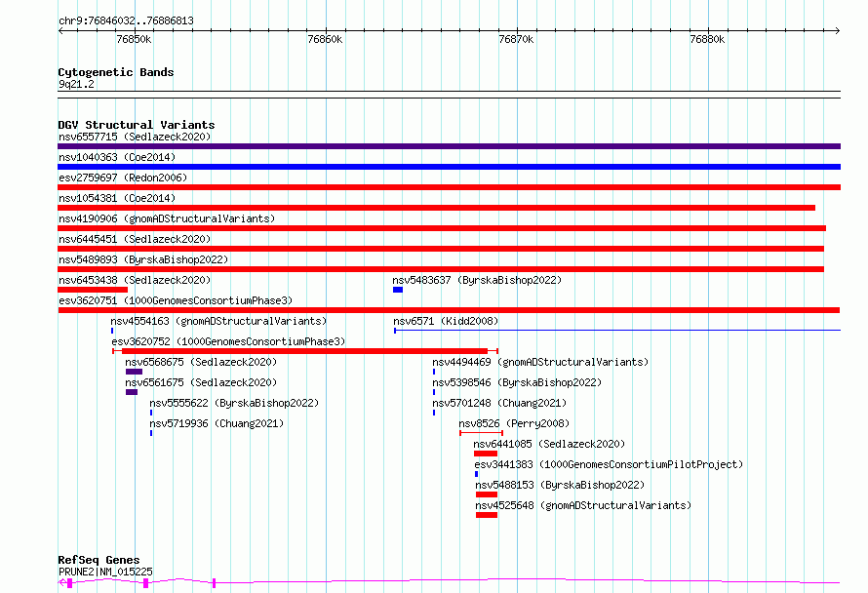
Task: Click nsv6571 (Kidd2008) label
Action: point(446,321)
